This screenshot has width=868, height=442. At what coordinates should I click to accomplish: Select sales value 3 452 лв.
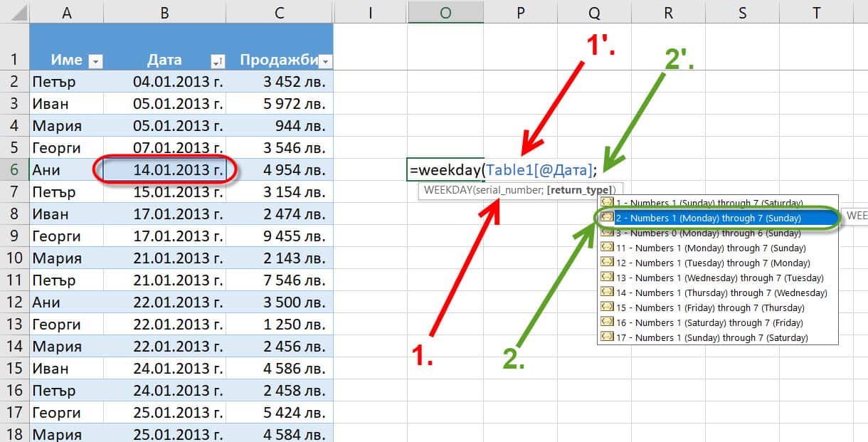pyautogui.click(x=280, y=81)
